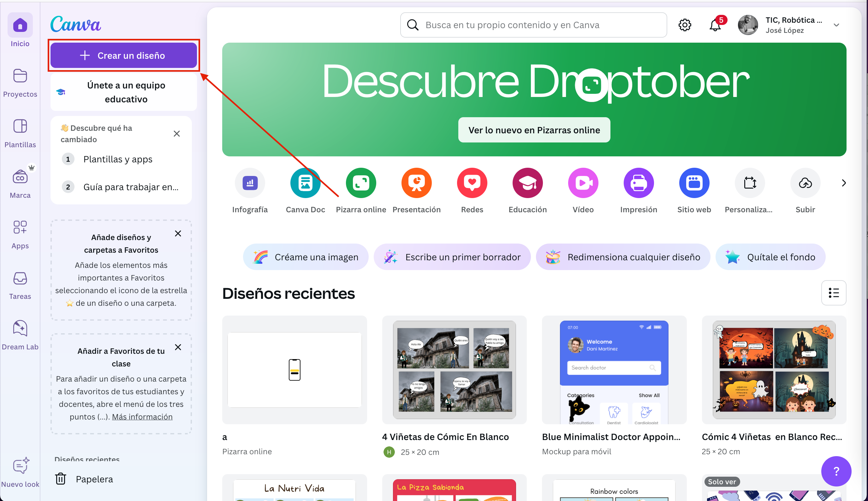The width and height of the screenshot is (868, 501).
Task: Open the Subir upload cloud icon
Action: tap(805, 183)
